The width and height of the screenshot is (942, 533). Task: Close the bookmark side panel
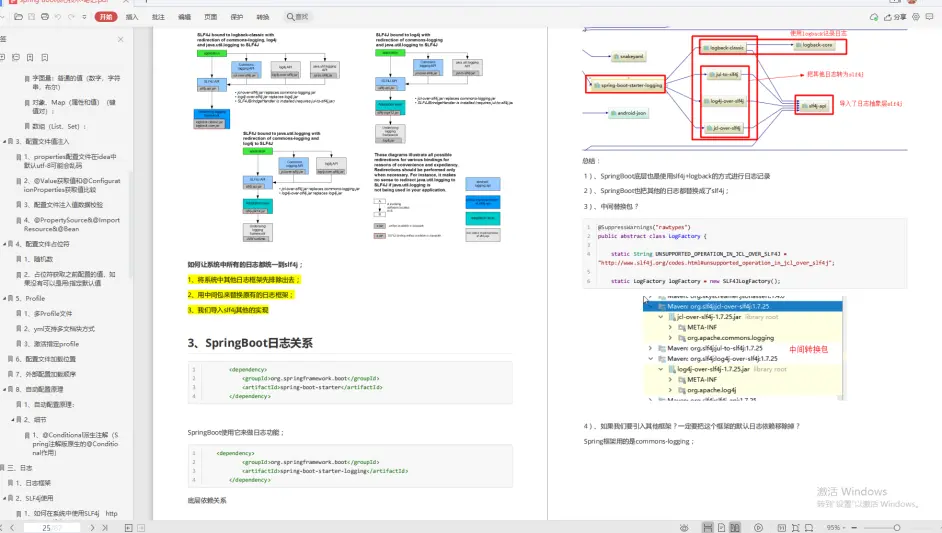pyautogui.click(x=121, y=39)
